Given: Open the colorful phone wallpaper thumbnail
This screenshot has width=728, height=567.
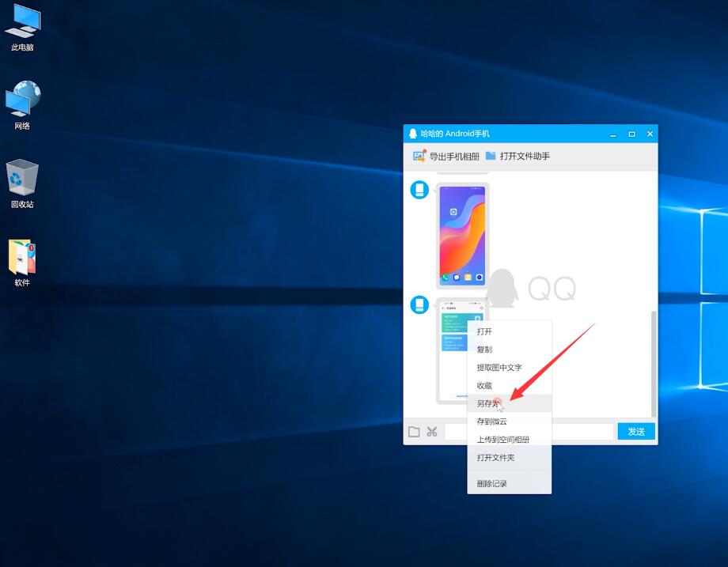Looking at the screenshot, I should pos(462,236).
